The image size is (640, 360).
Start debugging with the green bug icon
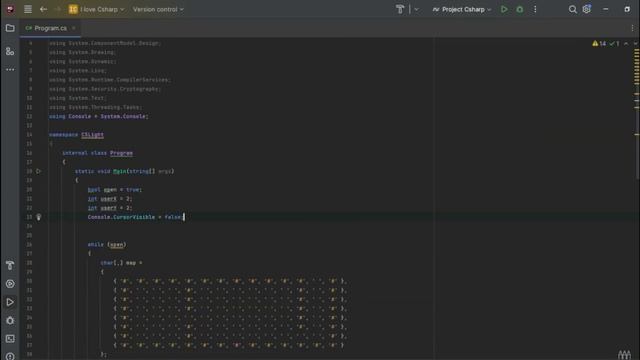pos(520,9)
